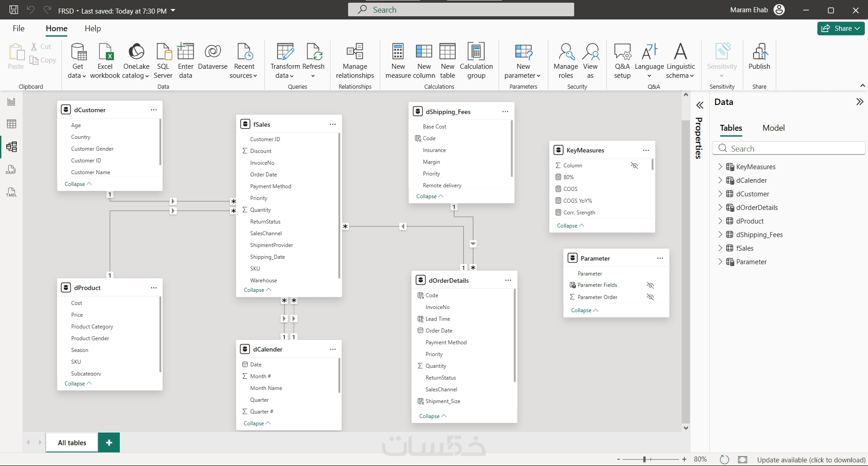Select the Tables tab in Data pane

(x=731, y=128)
